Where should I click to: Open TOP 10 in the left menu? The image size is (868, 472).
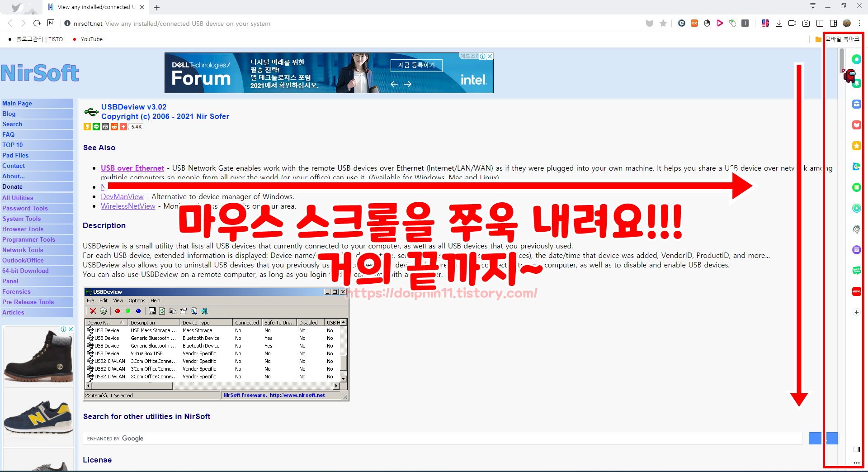click(x=37, y=145)
